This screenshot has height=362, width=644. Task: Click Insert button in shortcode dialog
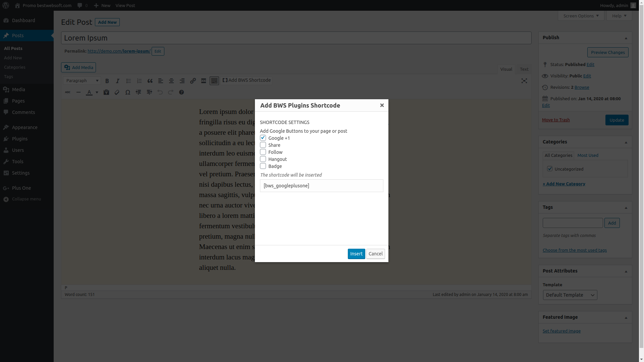coord(356,254)
